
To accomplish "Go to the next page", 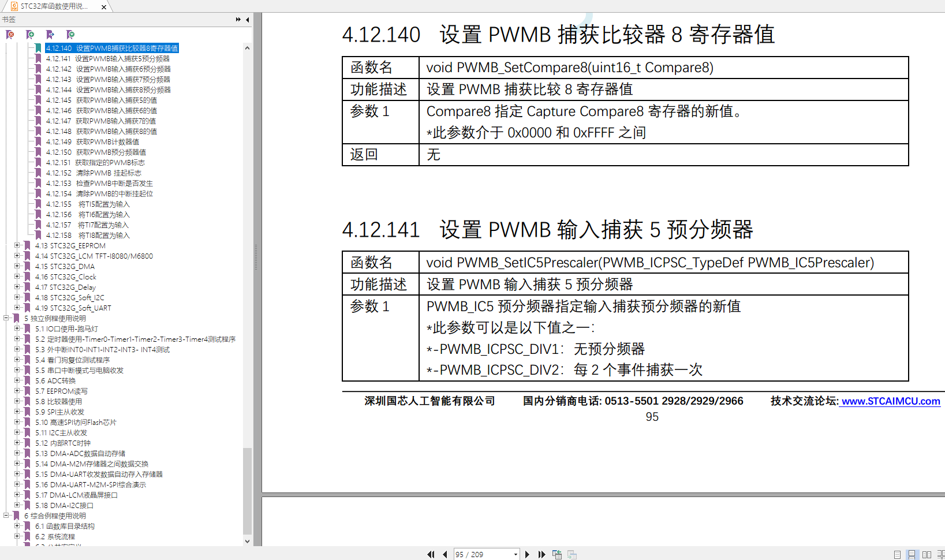I will pyautogui.click(x=527, y=554).
